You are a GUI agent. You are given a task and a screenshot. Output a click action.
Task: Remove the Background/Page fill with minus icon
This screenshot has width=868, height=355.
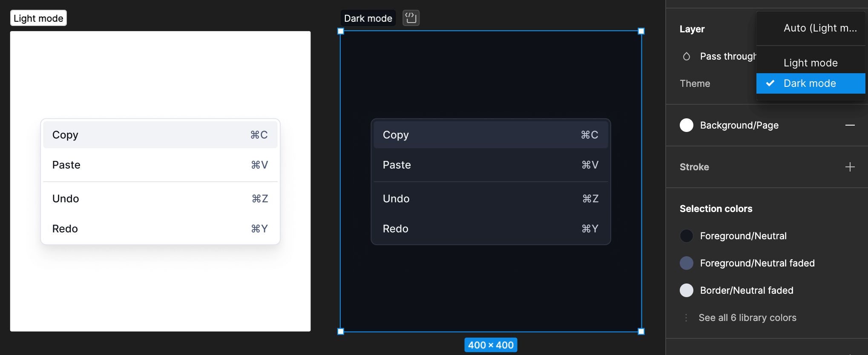[850, 125]
